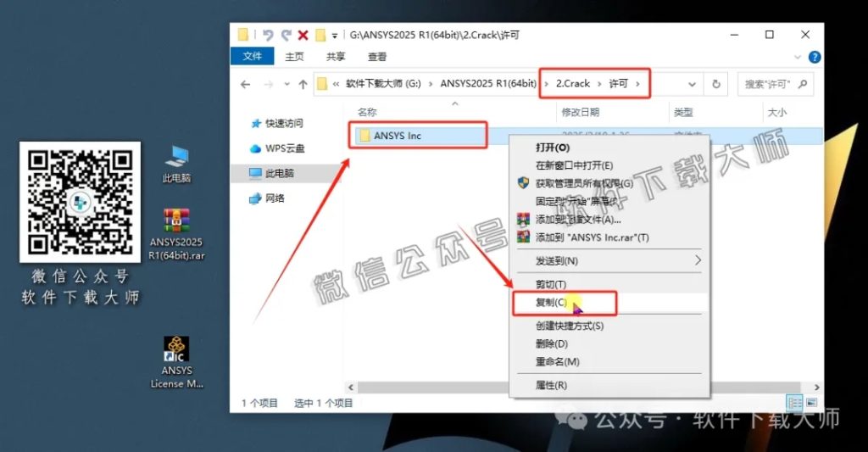Switch to the 查看 ribbon tab
868x452 pixels.
tap(377, 57)
